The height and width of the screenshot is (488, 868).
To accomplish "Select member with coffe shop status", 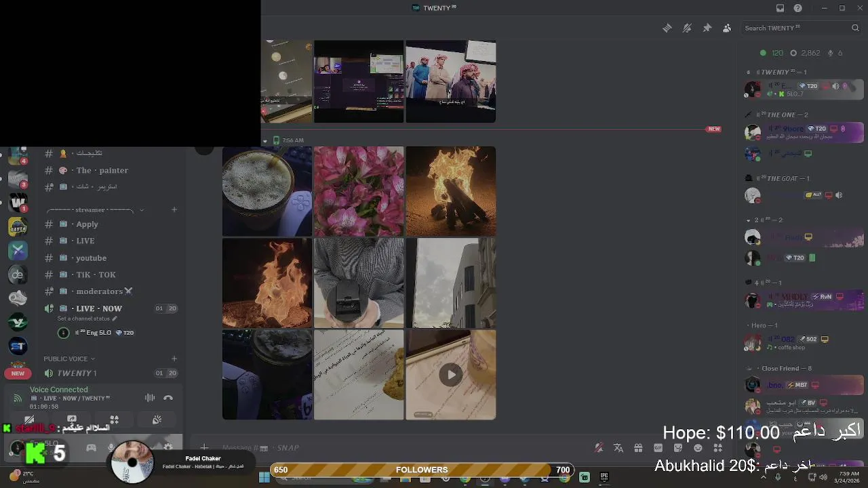I will pos(804,343).
